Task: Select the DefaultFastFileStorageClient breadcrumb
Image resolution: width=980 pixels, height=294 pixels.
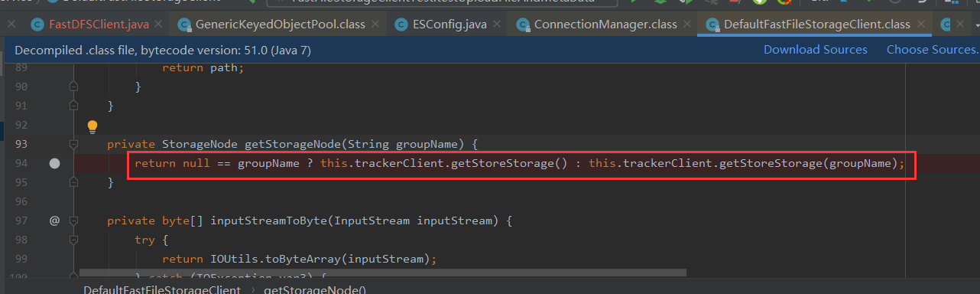Action: (x=162, y=289)
